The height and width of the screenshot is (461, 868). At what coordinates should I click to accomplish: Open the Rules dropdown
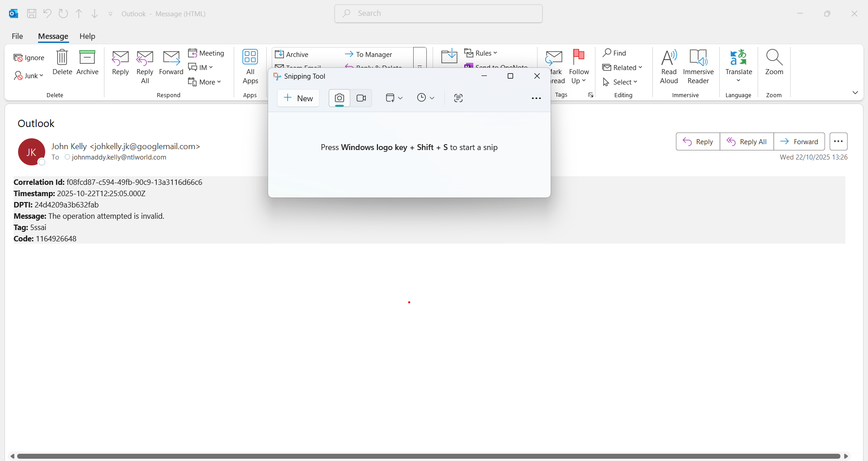[x=481, y=53]
